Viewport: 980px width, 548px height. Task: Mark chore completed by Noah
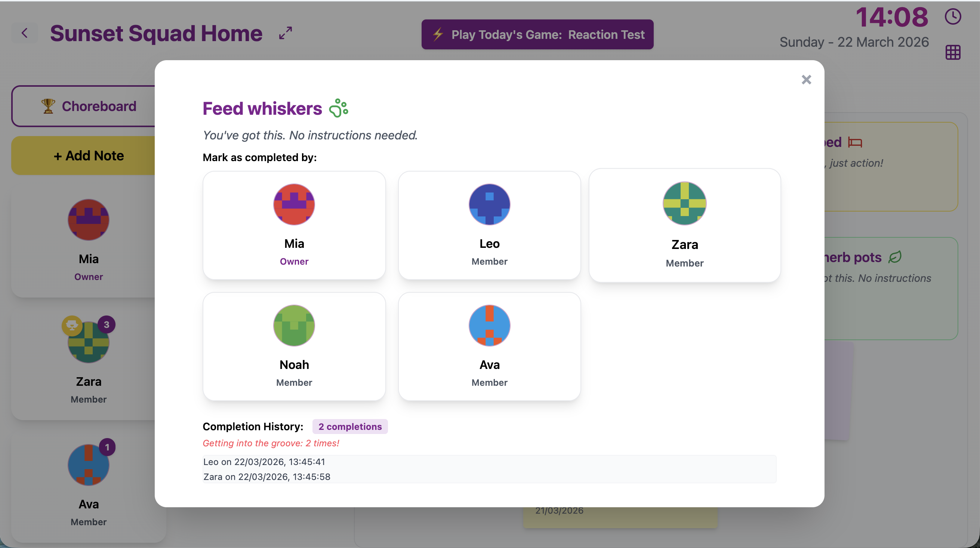point(294,346)
